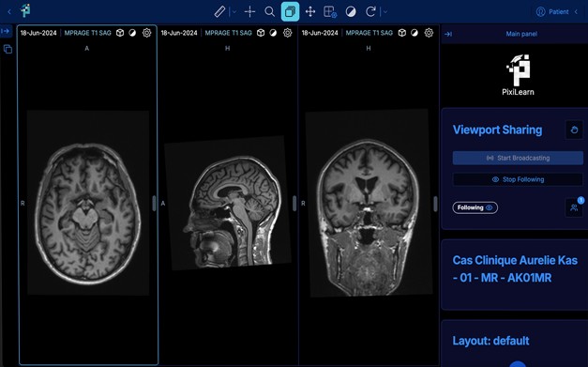Click contrast preset icon in axial viewport

132,33
